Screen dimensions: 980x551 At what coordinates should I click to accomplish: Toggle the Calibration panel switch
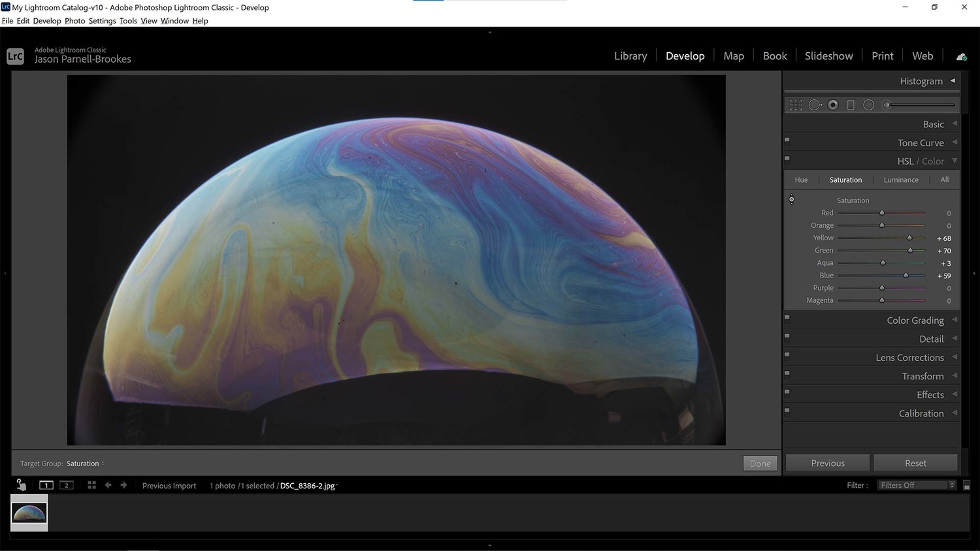(787, 411)
